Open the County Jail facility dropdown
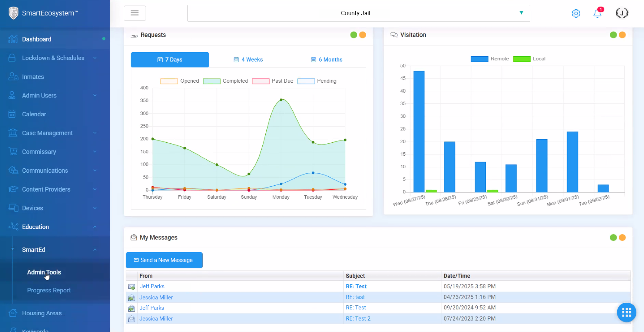 pos(359,13)
